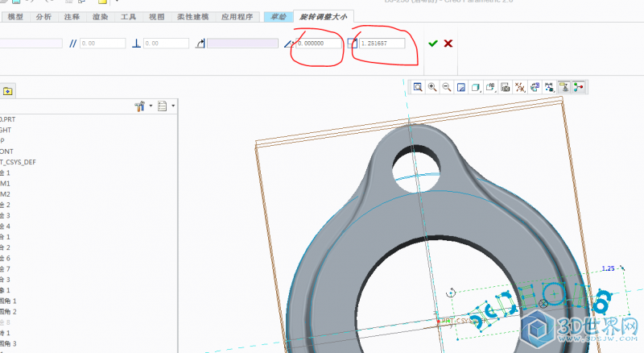Select the ONT datum plane in model tree

click(x=6, y=152)
